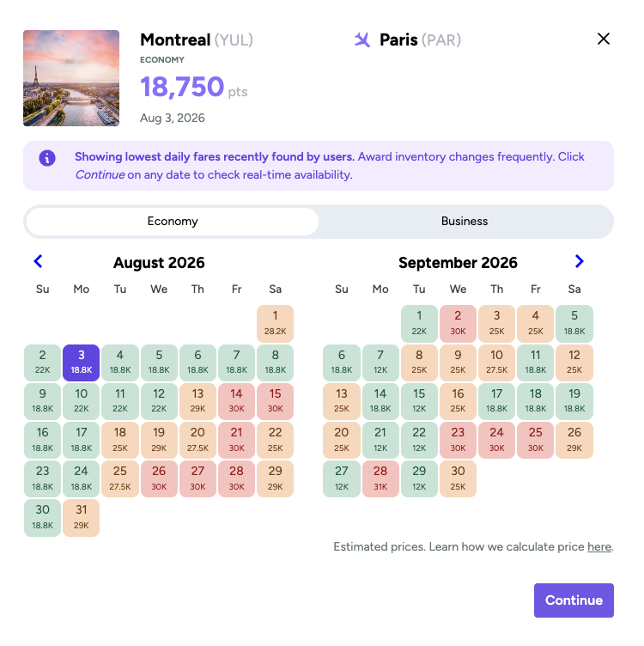Pick September 28 priced at 31K
Screen dimensions: 644x646
380,479
